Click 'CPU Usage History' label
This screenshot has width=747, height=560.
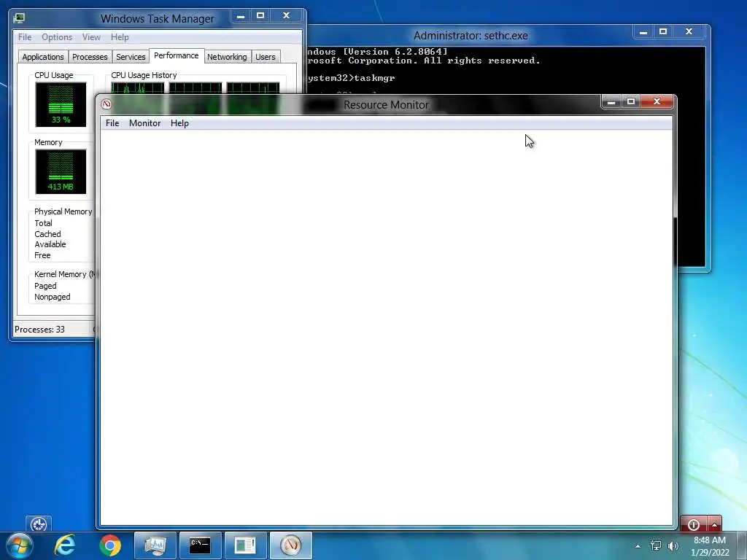click(144, 75)
